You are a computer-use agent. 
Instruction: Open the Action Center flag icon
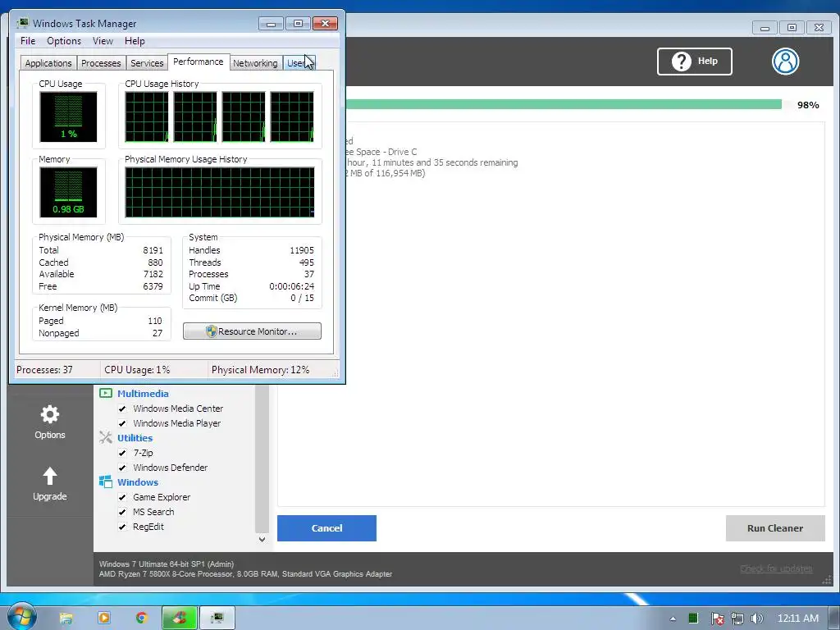pyautogui.click(x=717, y=619)
